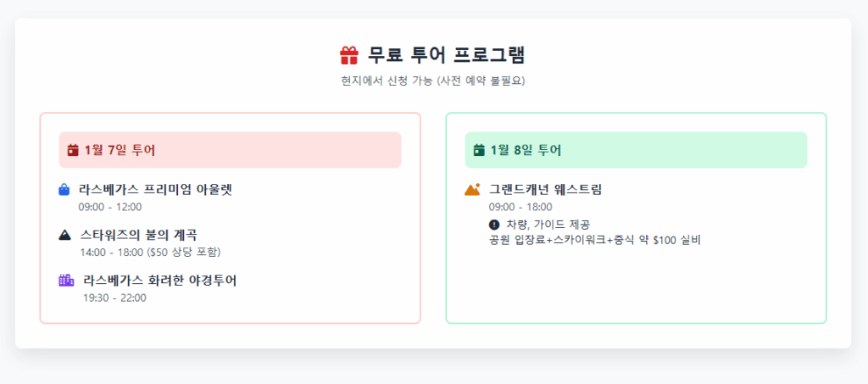Screen dimensions: 868x384
Task: Click the green calendar icon beside 1월 8일 투어
Action: 480,150
